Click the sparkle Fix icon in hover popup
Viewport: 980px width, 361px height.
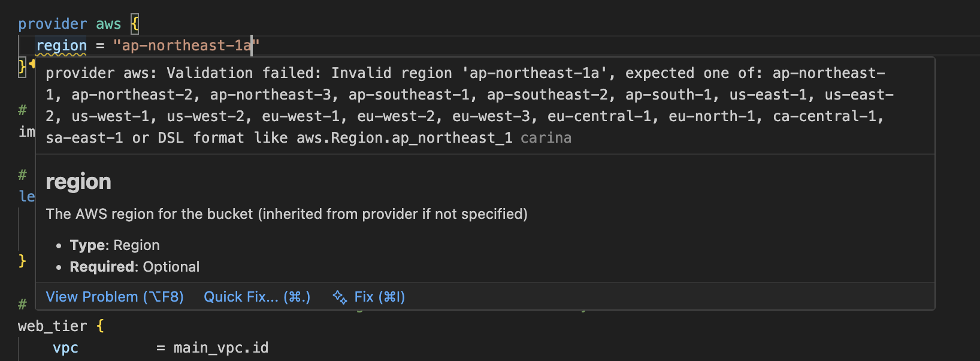pos(340,297)
